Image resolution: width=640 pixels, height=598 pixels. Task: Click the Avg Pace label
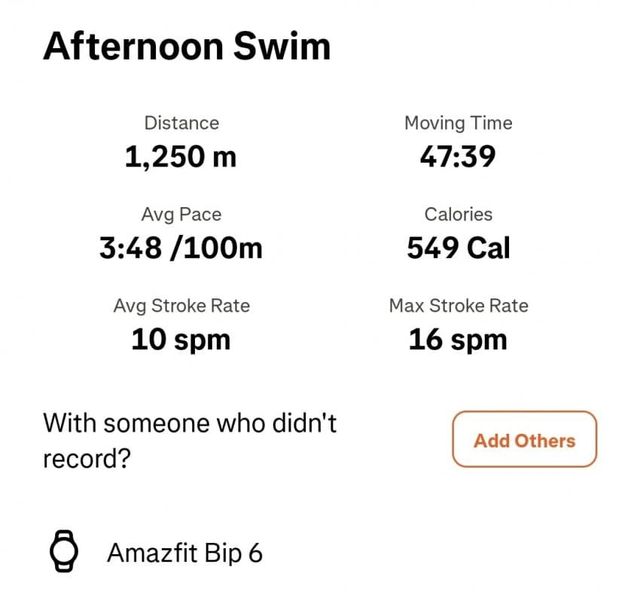click(181, 214)
